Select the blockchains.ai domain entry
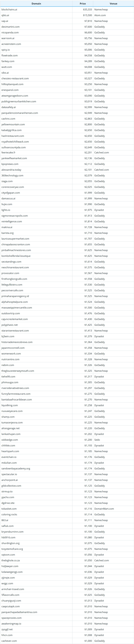 (9, 10)
